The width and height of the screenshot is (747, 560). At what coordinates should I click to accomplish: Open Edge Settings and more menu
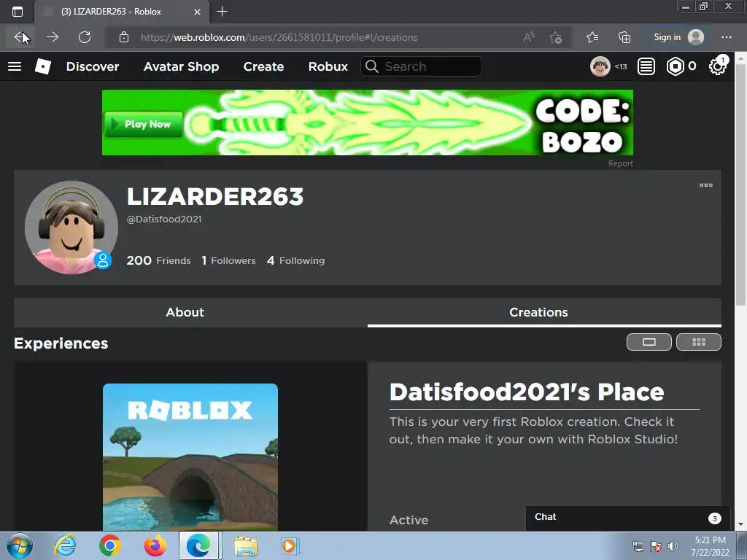tap(726, 37)
